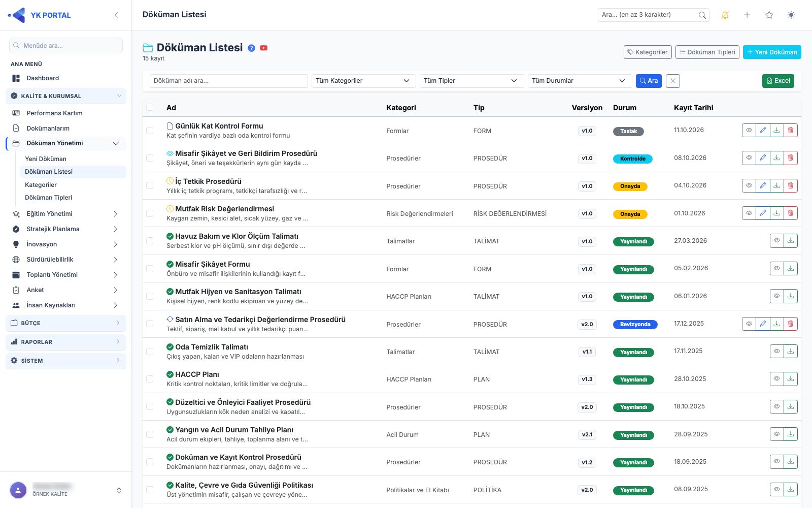
Task: Select the Misafir Şikâyet Formu row checkbox
Action: click(x=150, y=269)
